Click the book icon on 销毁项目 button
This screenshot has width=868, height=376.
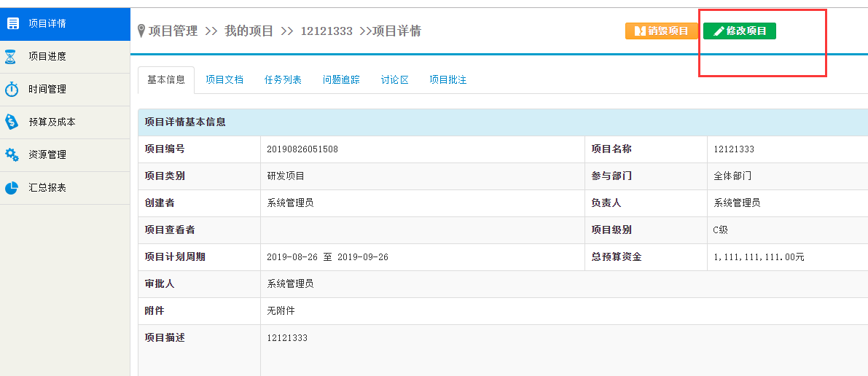pos(641,31)
